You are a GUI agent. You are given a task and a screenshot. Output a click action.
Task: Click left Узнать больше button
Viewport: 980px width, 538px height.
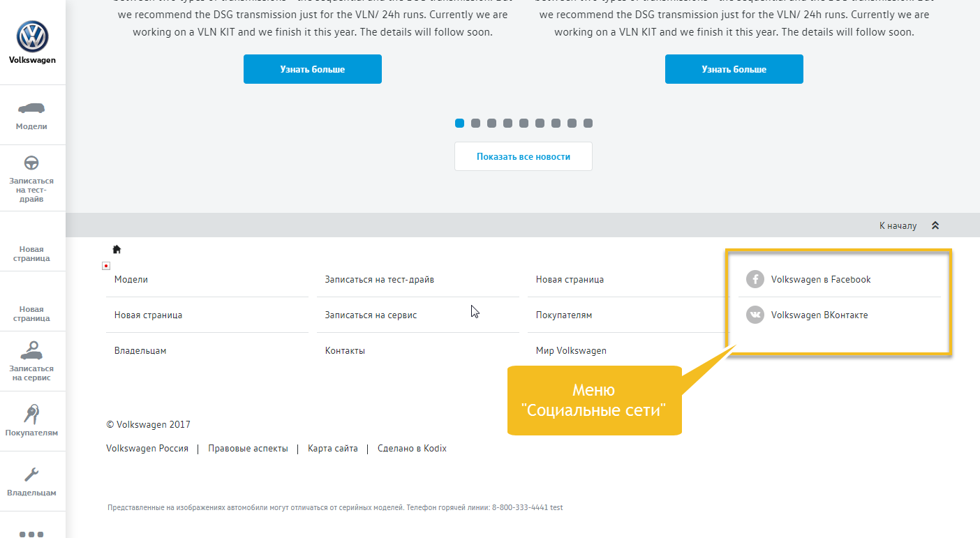click(x=313, y=69)
